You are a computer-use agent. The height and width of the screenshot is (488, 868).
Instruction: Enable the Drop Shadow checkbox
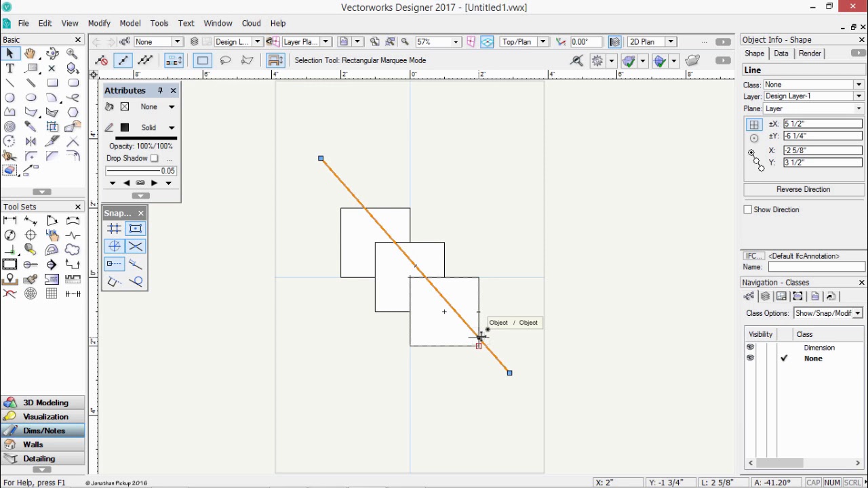154,159
